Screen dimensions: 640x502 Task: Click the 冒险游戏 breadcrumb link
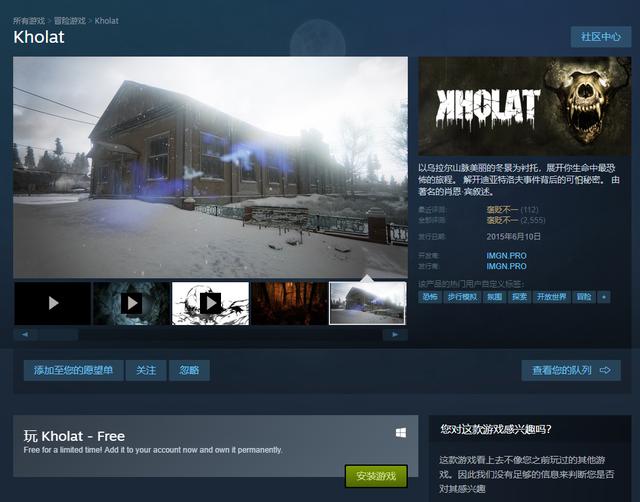[x=70, y=21]
